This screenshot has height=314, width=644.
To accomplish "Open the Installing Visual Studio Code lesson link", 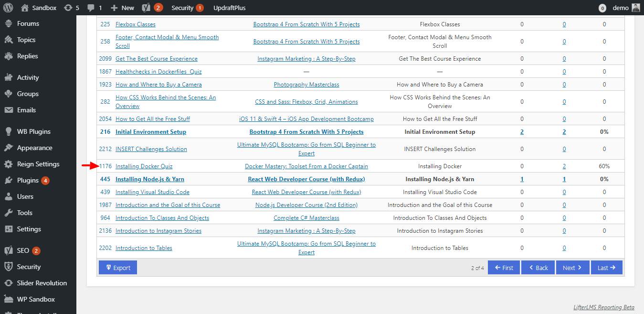I will pos(152,192).
